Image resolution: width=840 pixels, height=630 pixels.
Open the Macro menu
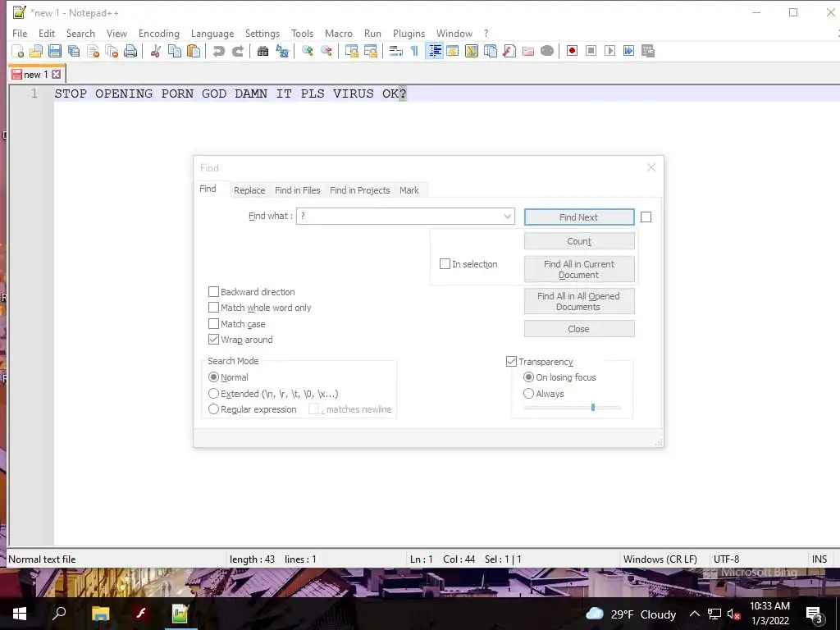(339, 33)
